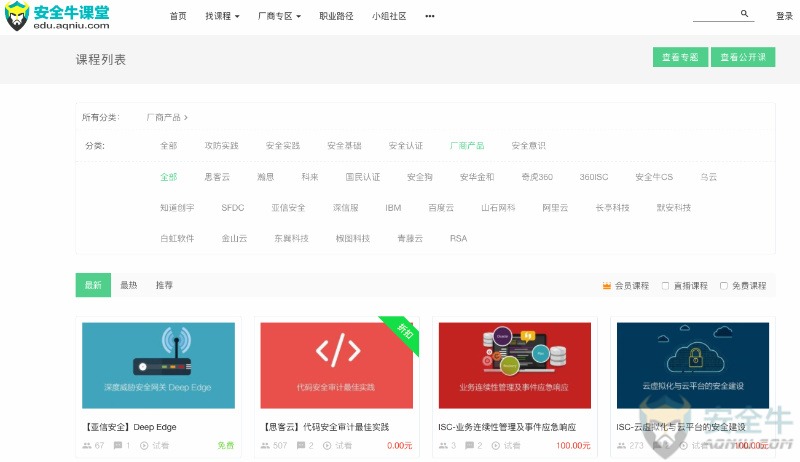Viewport: 800px width, 462px height.
Task: Filter by vendor 深信服
Action: click(x=345, y=208)
